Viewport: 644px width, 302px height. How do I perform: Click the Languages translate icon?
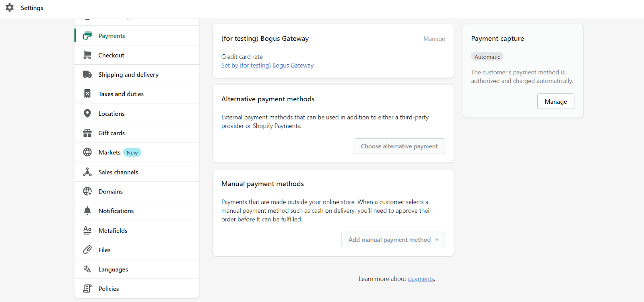[87, 269]
